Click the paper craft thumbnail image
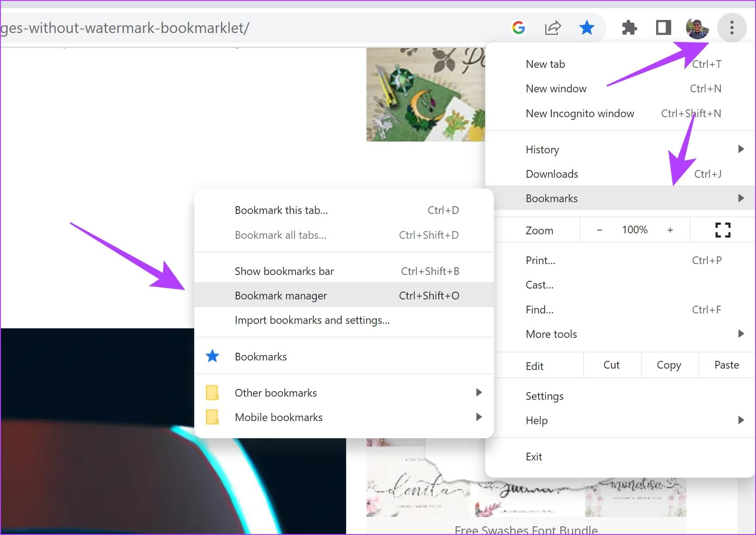 [426, 95]
